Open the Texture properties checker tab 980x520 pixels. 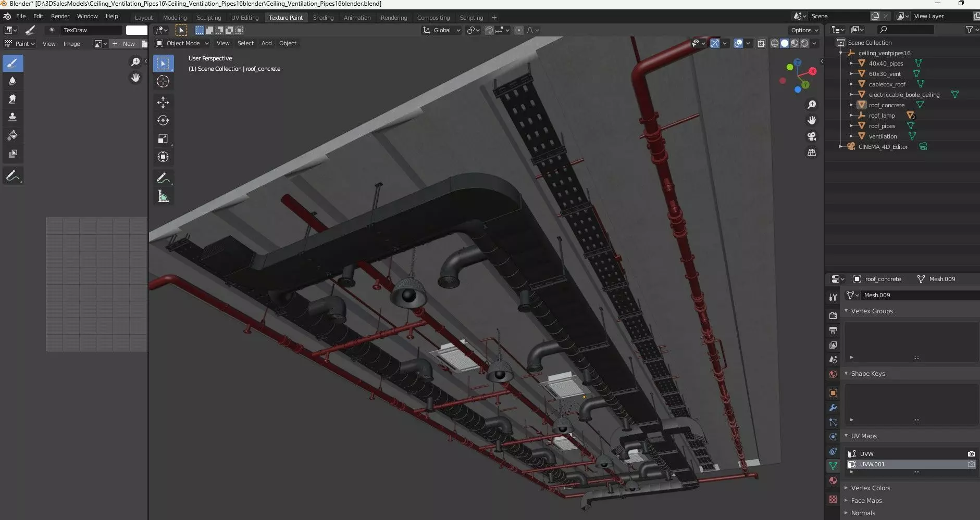coord(833,499)
